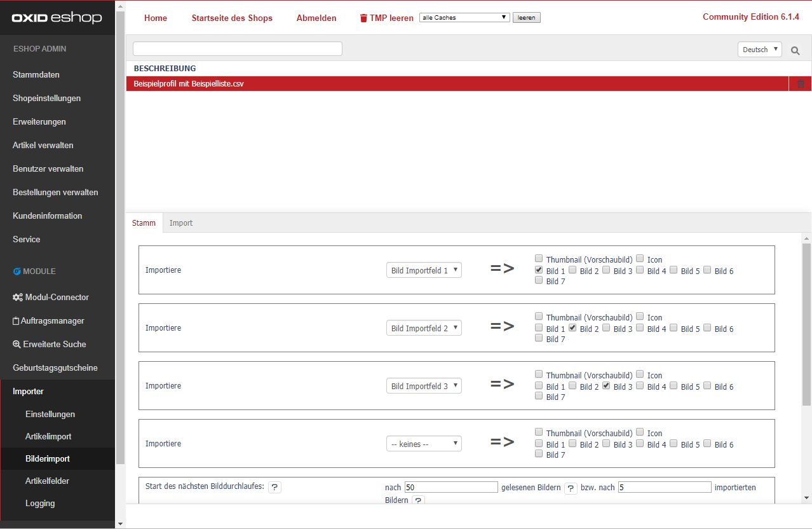This screenshot has width=812, height=529.
Task: Enable Thumbnail (Vorschaubild) in the Bild Importfeld 2 row
Action: (x=539, y=317)
